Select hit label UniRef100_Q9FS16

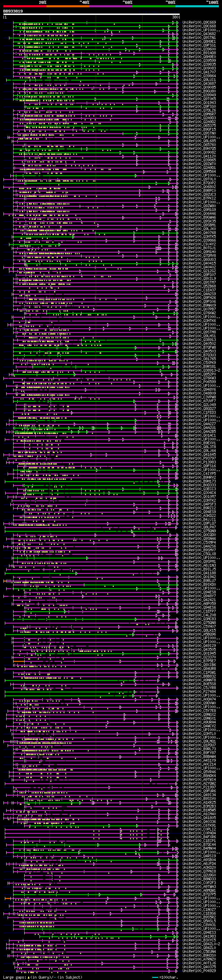pyautogui.click(x=199, y=466)
